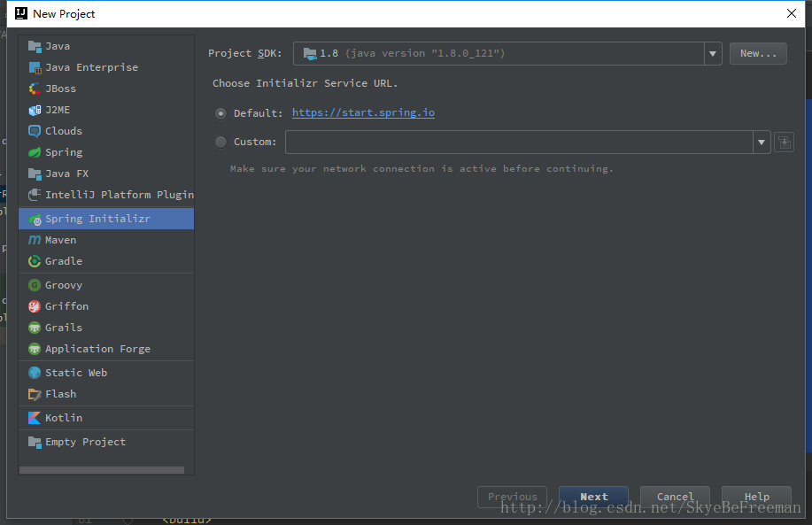812x525 pixels.
Task: Select the "Clouds" entry text
Action: click(x=64, y=131)
